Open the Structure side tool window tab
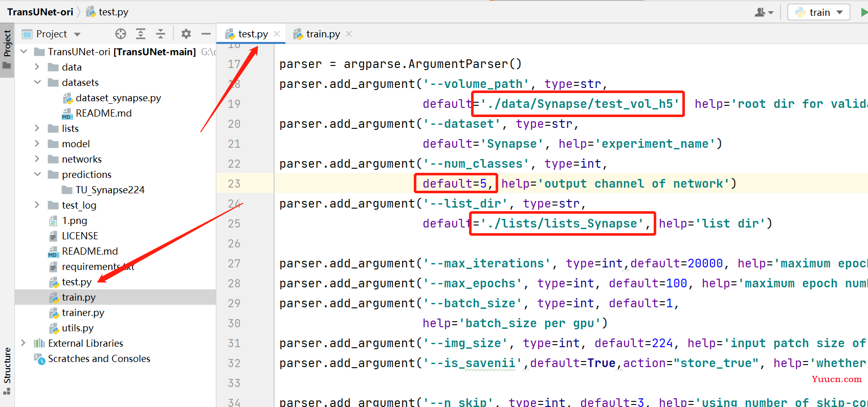 [x=7, y=371]
